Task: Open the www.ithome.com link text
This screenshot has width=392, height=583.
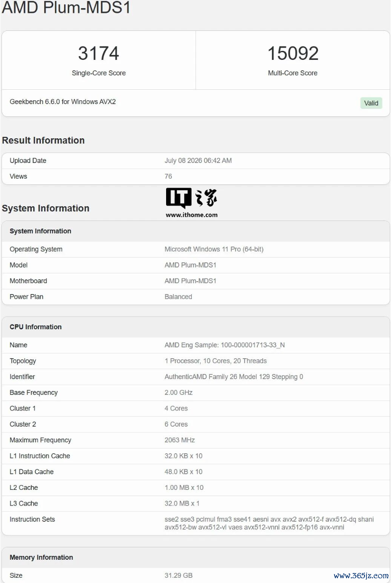Action: tap(191, 215)
